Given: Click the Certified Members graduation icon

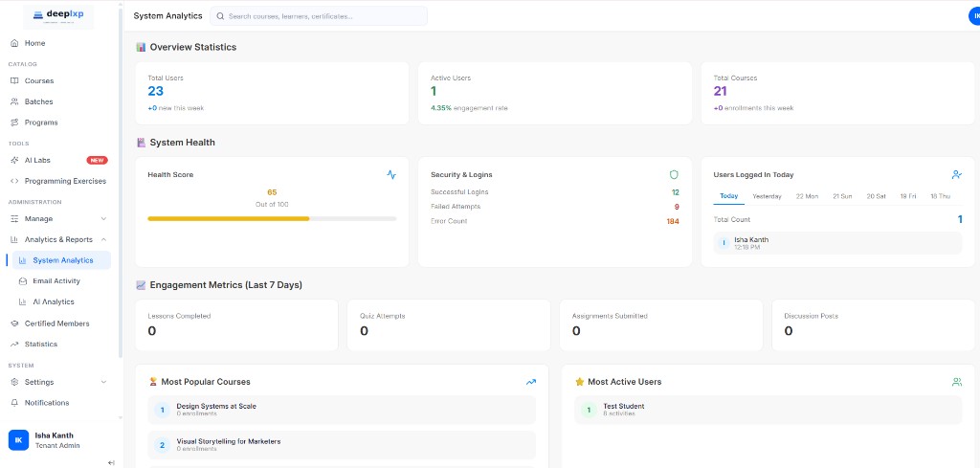Looking at the screenshot, I should point(14,323).
